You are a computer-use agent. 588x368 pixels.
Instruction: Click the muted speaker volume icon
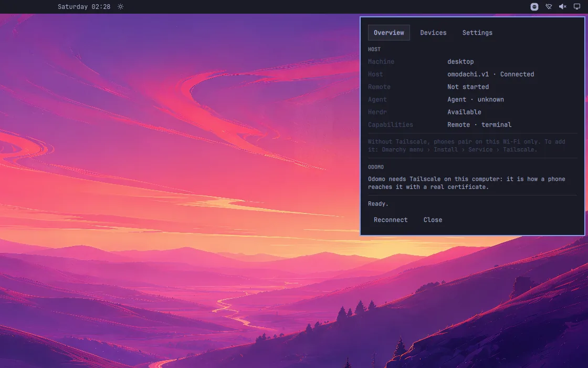click(562, 7)
